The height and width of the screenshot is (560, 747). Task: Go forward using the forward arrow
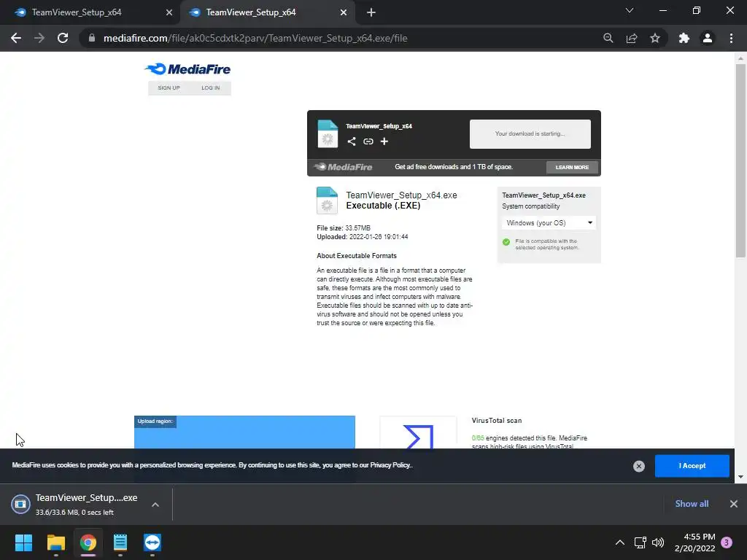[x=39, y=38]
